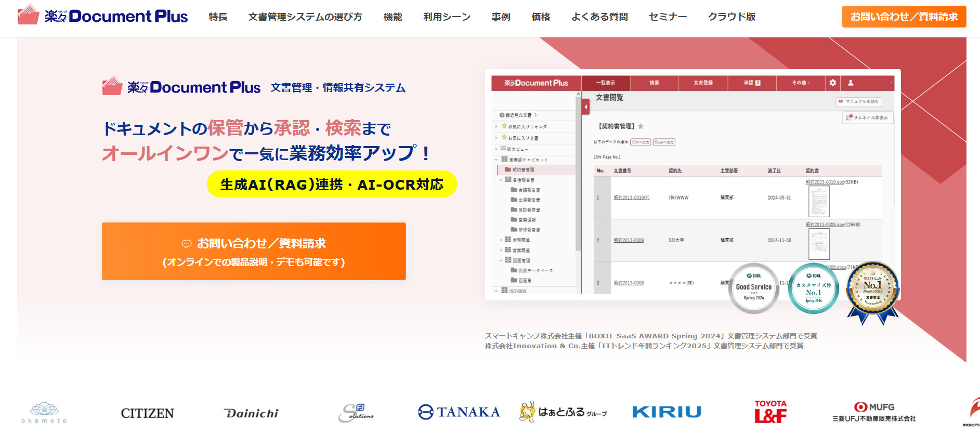Click the header お問い合わせ/資料請求 button
Screen dimensions: 980x435
pyautogui.click(x=904, y=17)
